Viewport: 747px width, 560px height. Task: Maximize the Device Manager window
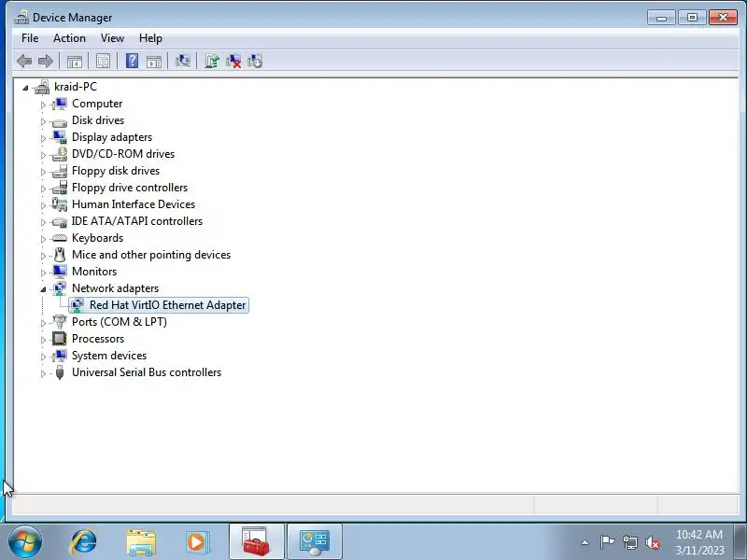point(692,18)
